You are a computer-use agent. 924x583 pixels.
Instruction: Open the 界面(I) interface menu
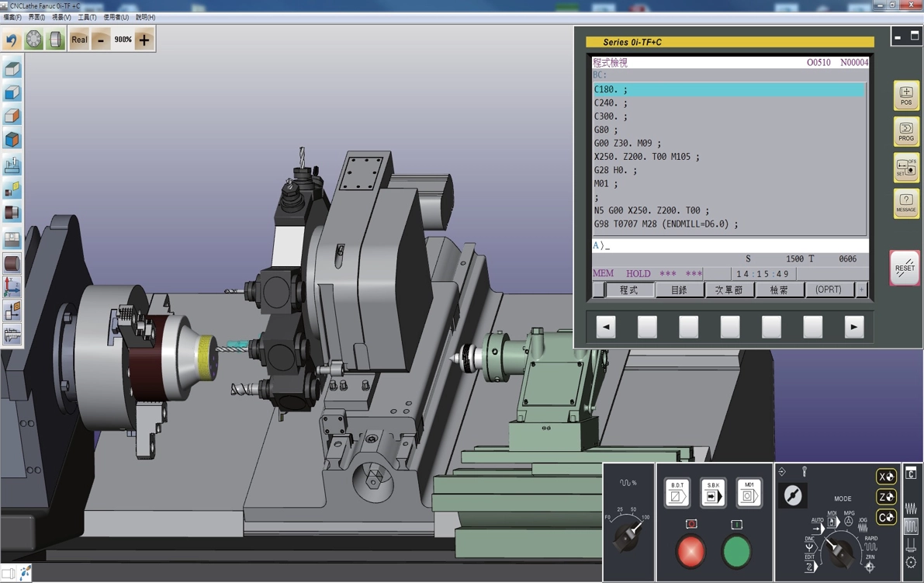pyautogui.click(x=36, y=17)
